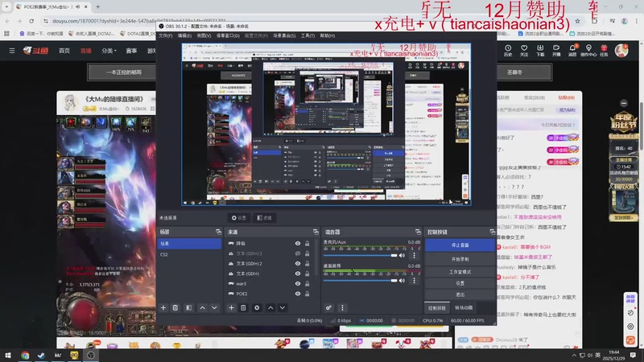Open Chrome from Windows taskbar
The image size is (644, 362).
25,355
